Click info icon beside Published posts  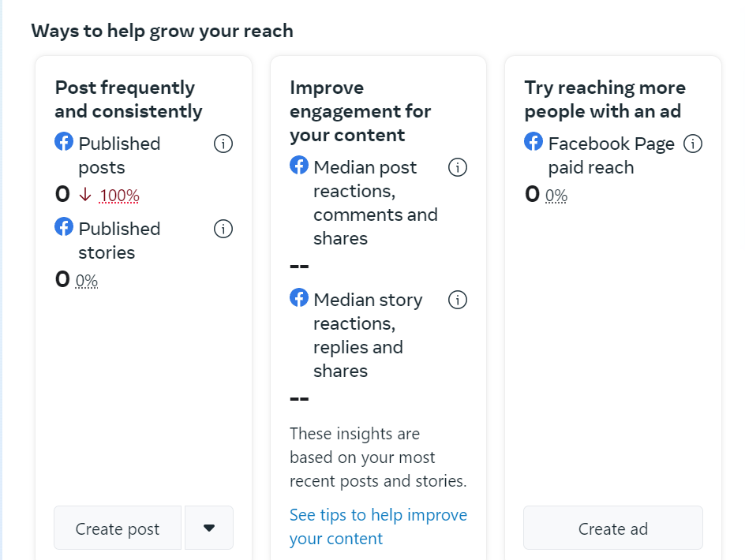point(223,144)
